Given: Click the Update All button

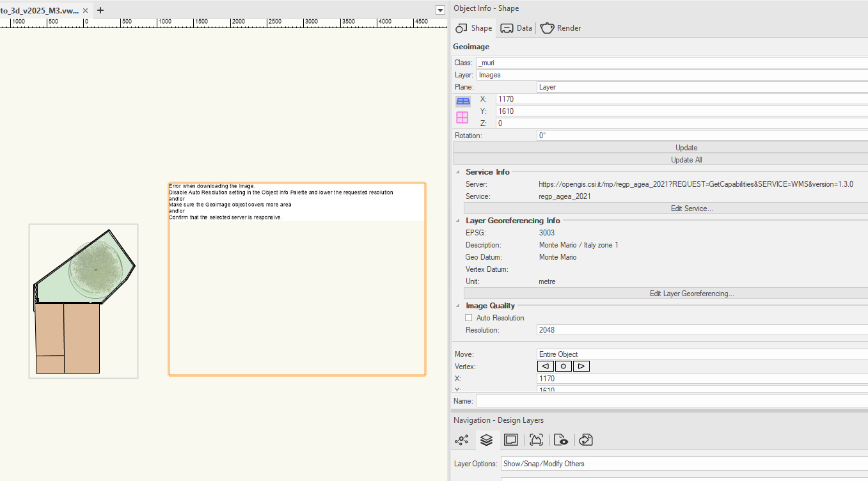Looking at the screenshot, I should 686,160.
